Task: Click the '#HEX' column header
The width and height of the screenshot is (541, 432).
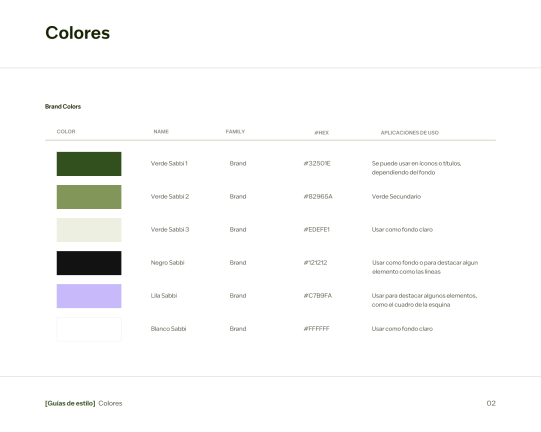Action: (x=322, y=132)
